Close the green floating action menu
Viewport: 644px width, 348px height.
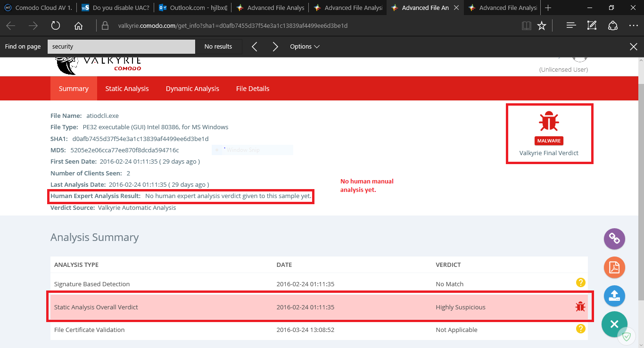coord(614,324)
